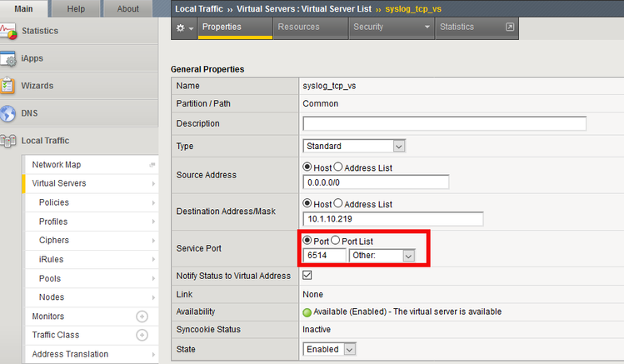Select Host radio for Source Address
The height and width of the screenshot is (364, 624).
coord(307,167)
